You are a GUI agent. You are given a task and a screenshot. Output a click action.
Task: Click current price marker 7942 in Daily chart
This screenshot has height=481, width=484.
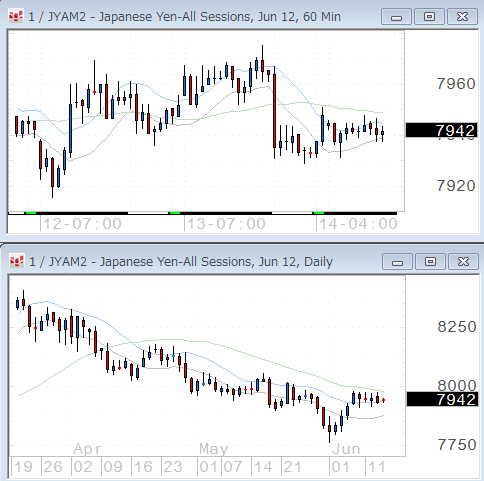[x=442, y=399]
